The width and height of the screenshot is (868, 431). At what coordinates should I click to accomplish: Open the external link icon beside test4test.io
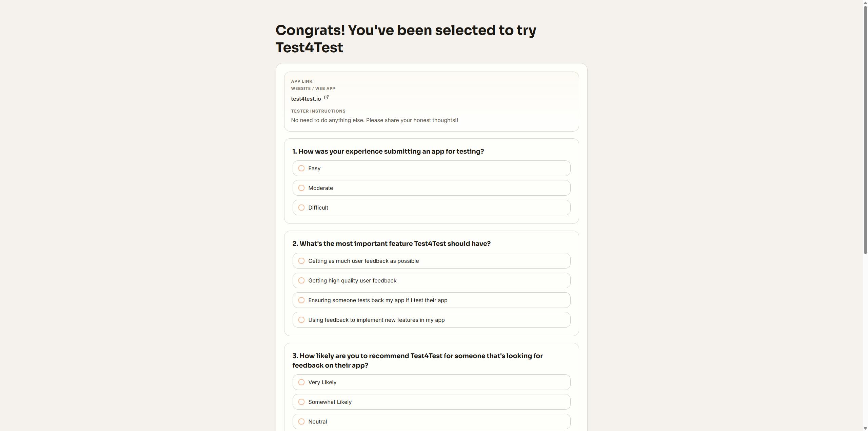(x=326, y=97)
